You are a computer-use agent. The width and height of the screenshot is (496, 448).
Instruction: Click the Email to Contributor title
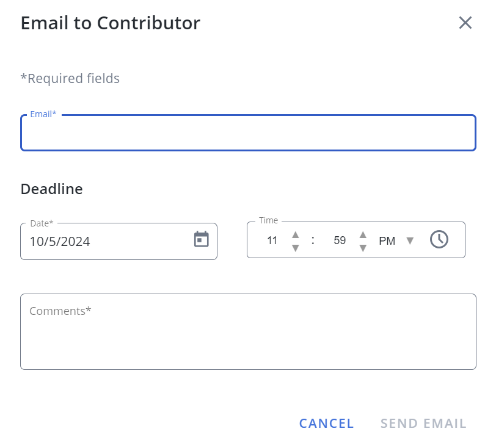coord(111,23)
